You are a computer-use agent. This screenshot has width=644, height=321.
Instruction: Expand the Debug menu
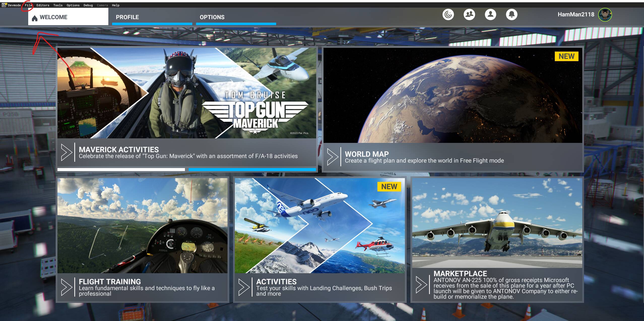click(x=88, y=5)
